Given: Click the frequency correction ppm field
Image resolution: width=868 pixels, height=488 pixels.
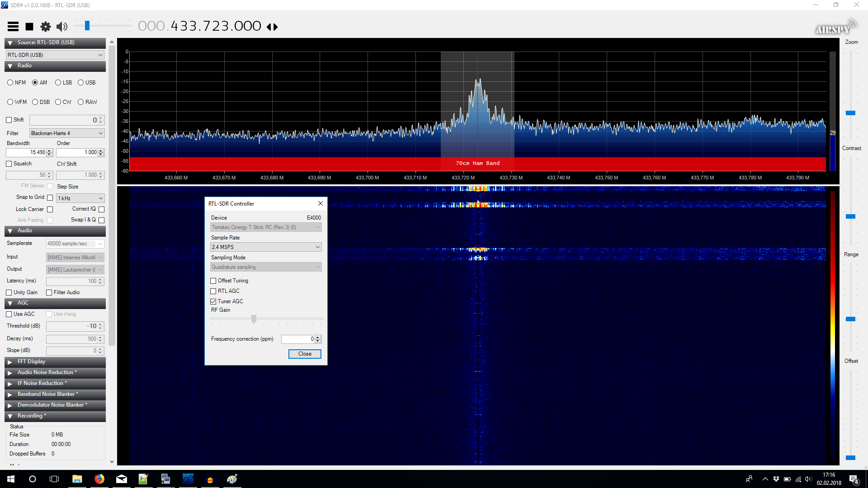Looking at the screenshot, I should [298, 339].
